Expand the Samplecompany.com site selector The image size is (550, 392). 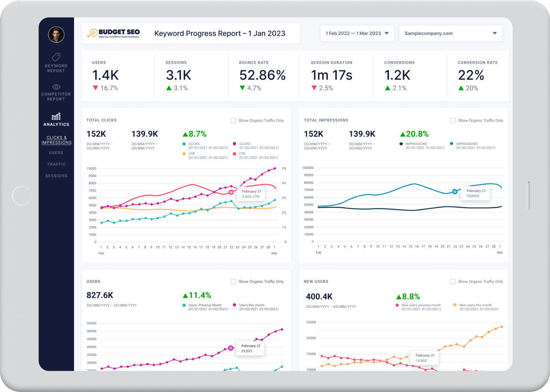coord(450,33)
